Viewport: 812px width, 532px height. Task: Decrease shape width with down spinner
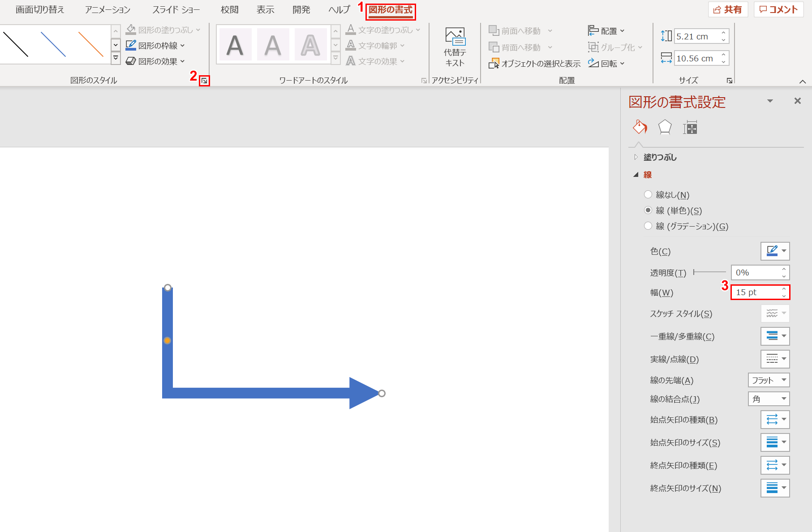[723, 62]
